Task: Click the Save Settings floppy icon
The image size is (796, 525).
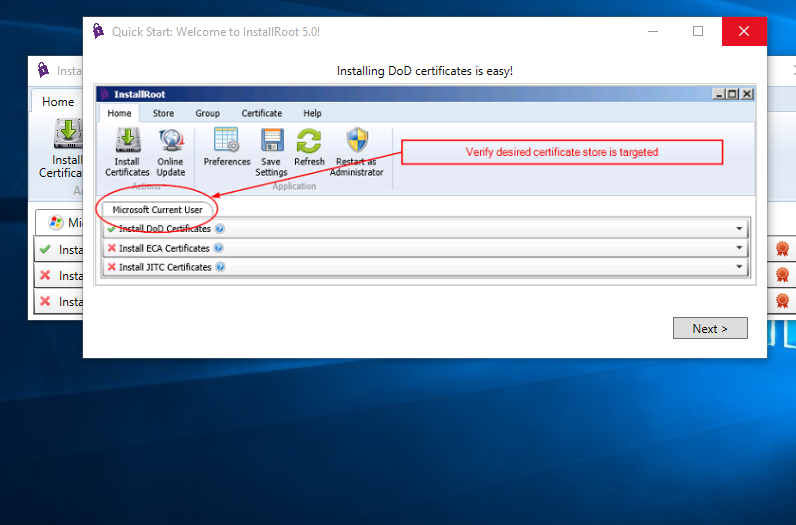Action: coord(272,140)
